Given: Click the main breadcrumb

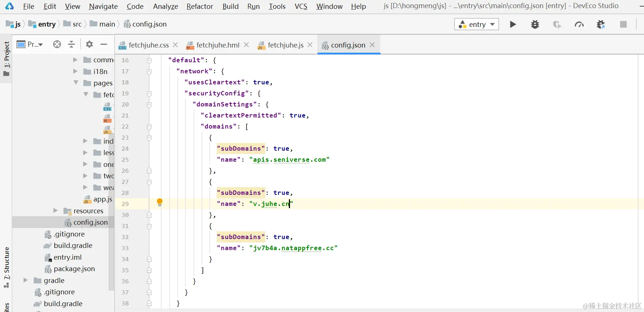Looking at the screenshot, I should [103, 24].
